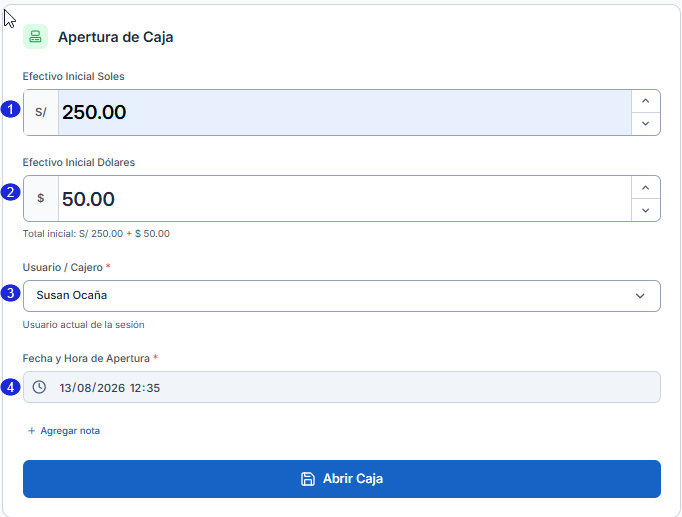This screenshot has height=517, width=682.
Task: Open the Usuario / Cajero dropdown
Action: pyautogui.click(x=342, y=296)
